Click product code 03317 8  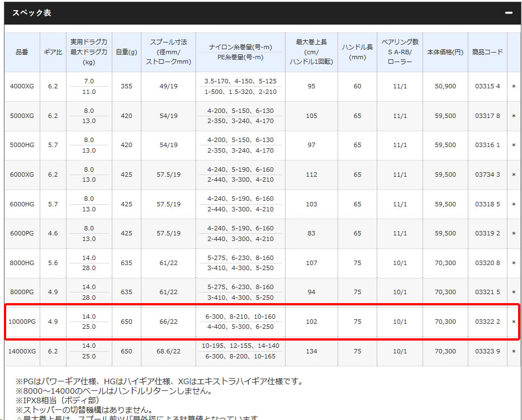tap(487, 116)
